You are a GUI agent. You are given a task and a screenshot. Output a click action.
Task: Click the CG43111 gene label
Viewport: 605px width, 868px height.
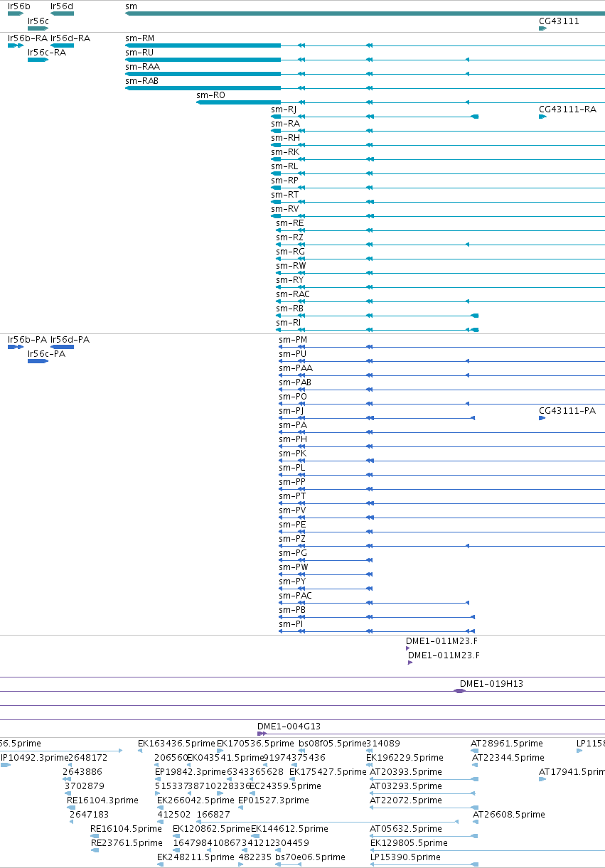(x=559, y=21)
